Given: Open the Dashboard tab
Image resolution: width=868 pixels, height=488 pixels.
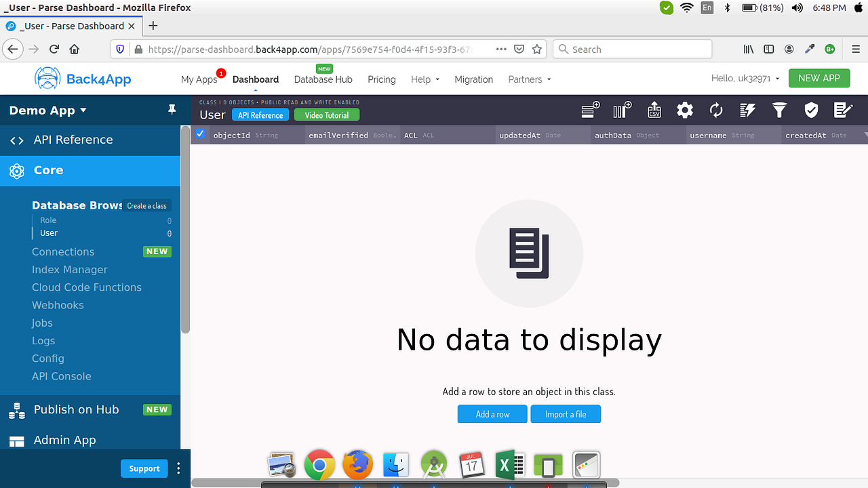Looking at the screenshot, I should [x=256, y=79].
